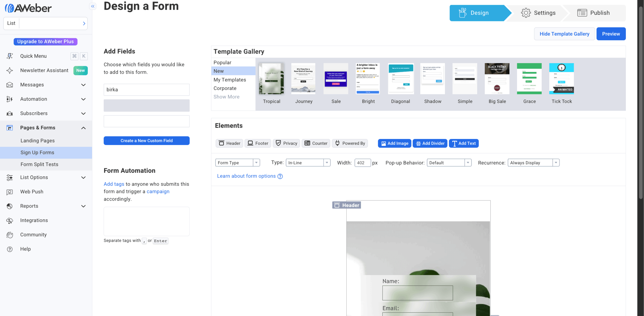The width and height of the screenshot is (644, 316).
Task: Open the Recurrence Always Display dropdown
Action: click(534, 163)
